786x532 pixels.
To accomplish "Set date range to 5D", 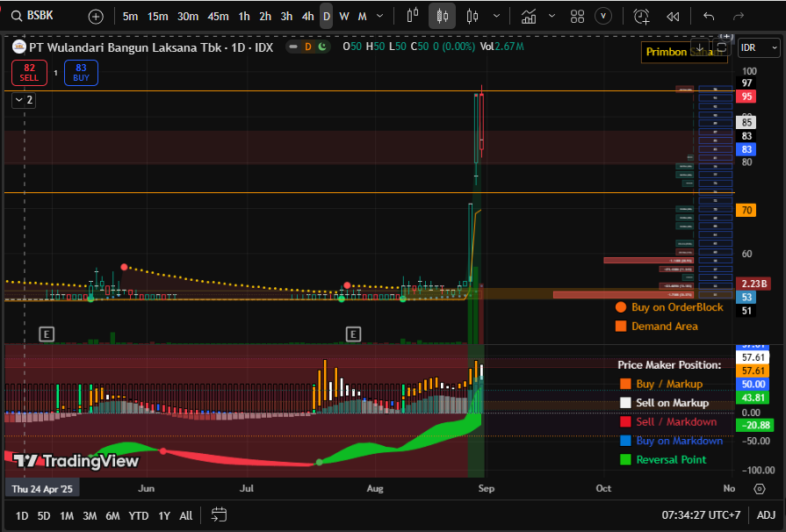I will (44, 515).
